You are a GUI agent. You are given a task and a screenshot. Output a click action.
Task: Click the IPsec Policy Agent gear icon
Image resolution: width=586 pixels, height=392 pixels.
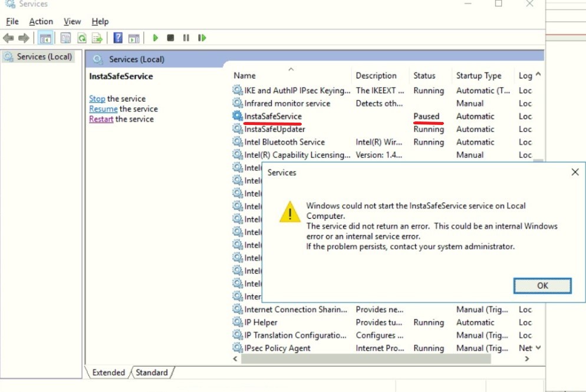(238, 348)
